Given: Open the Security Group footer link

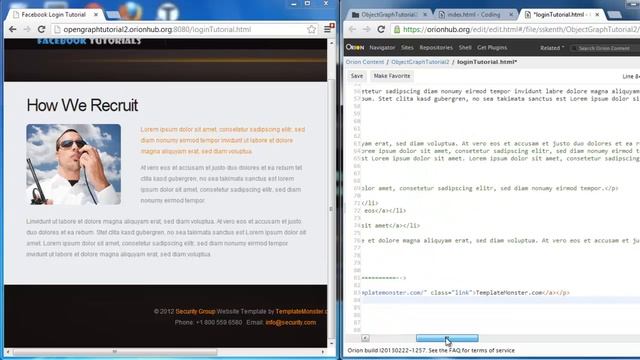Looking at the screenshot, I should [195, 311].
